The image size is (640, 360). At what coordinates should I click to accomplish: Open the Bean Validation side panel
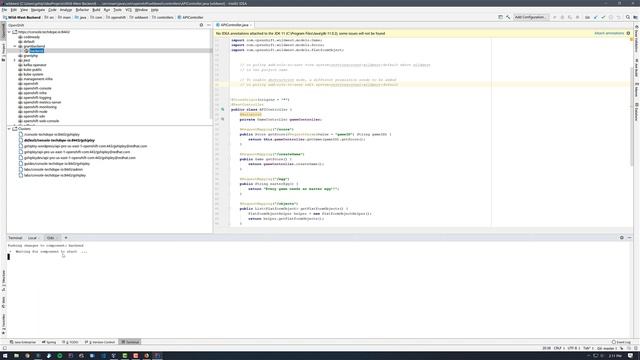pos(636,39)
